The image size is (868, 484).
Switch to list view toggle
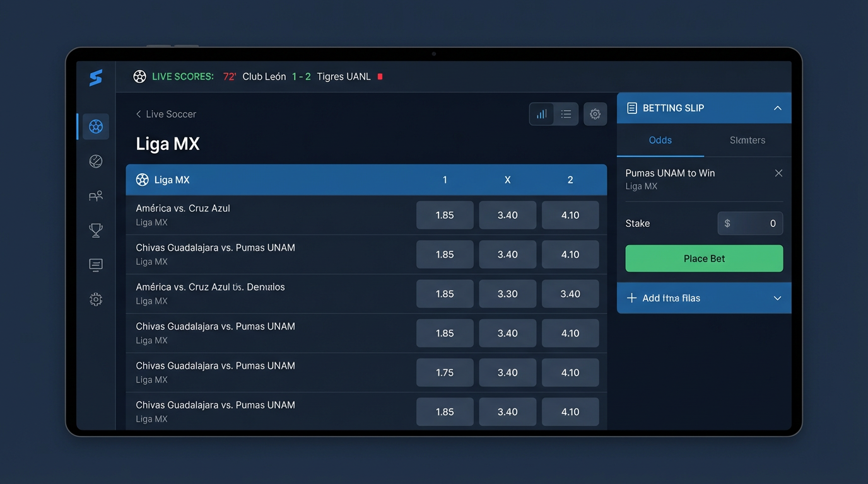click(x=566, y=114)
